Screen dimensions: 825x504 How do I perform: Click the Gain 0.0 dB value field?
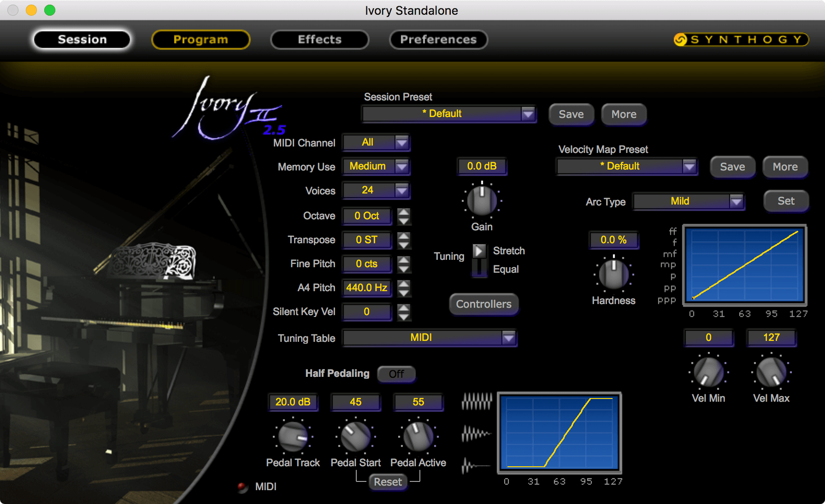(482, 166)
